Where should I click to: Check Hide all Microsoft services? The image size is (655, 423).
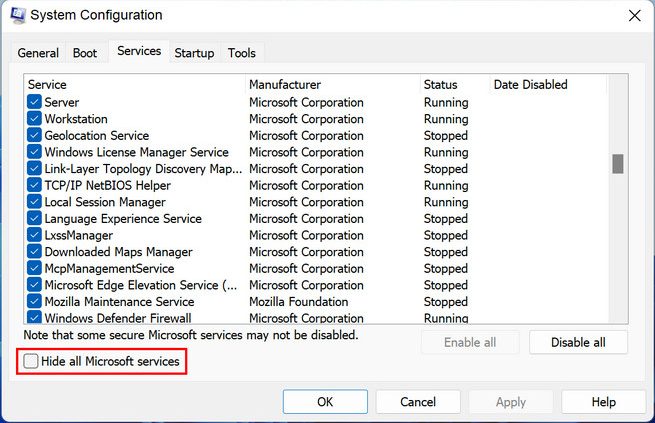point(32,361)
